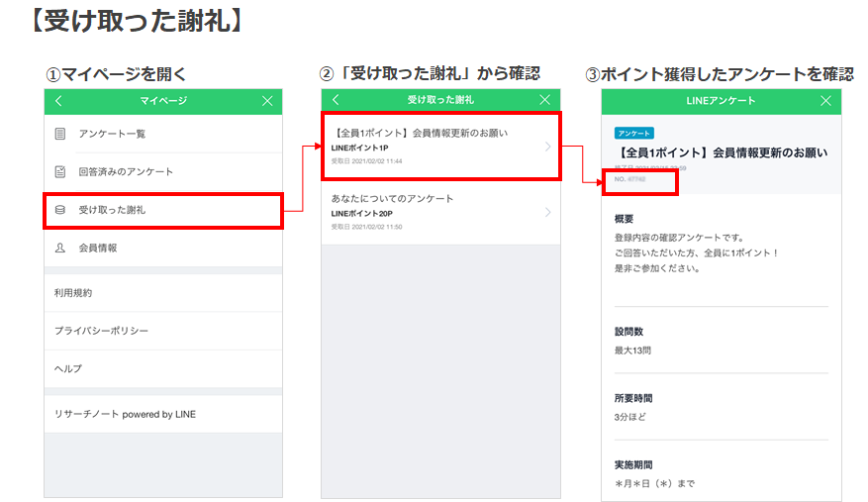Click 受取日 2021/02/02 11:50 date

[x=366, y=227]
